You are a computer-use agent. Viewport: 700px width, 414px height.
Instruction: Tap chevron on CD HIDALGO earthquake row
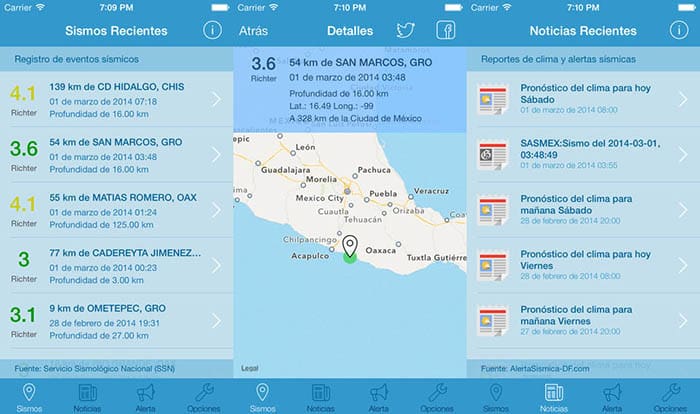click(x=217, y=99)
